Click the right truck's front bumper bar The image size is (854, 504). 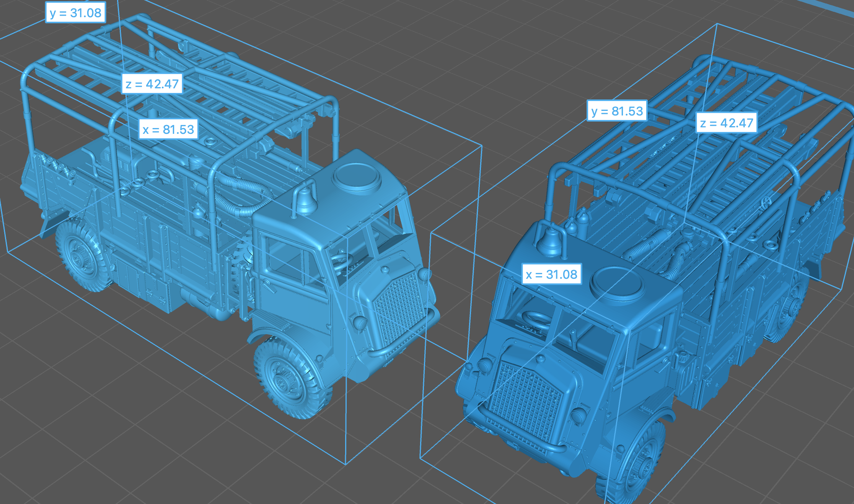click(x=520, y=430)
